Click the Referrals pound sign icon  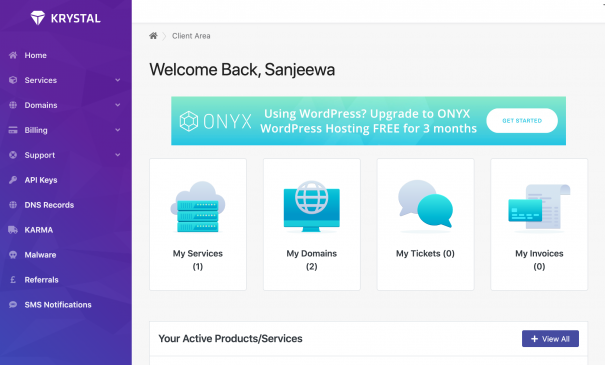tap(13, 280)
